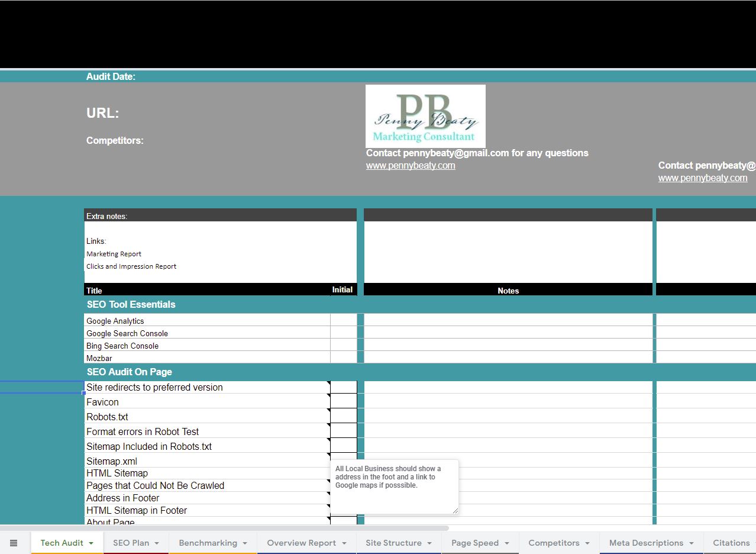Click the Address in Footer comment note box
Viewport: 756px width, 554px height.
[394, 487]
